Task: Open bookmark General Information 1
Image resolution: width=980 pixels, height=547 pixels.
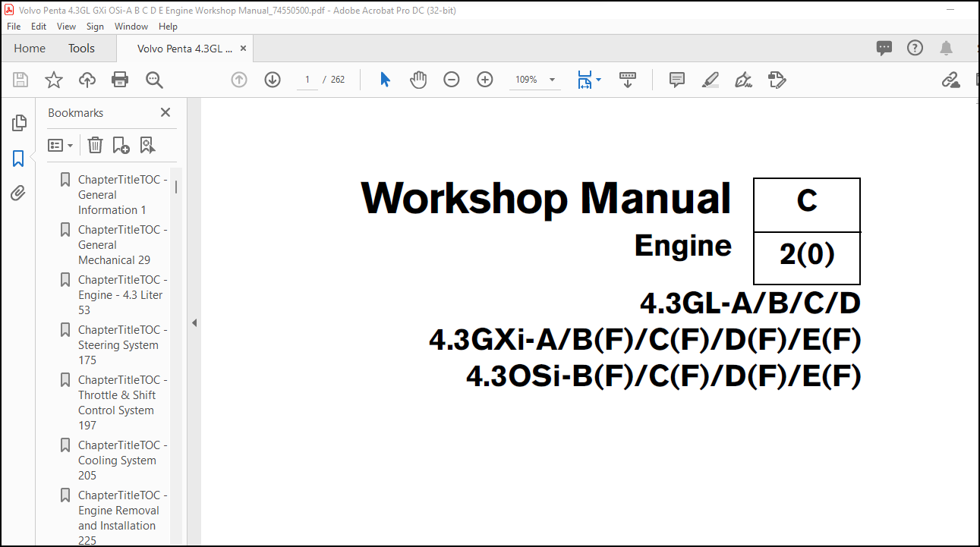Action: coord(123,195)
